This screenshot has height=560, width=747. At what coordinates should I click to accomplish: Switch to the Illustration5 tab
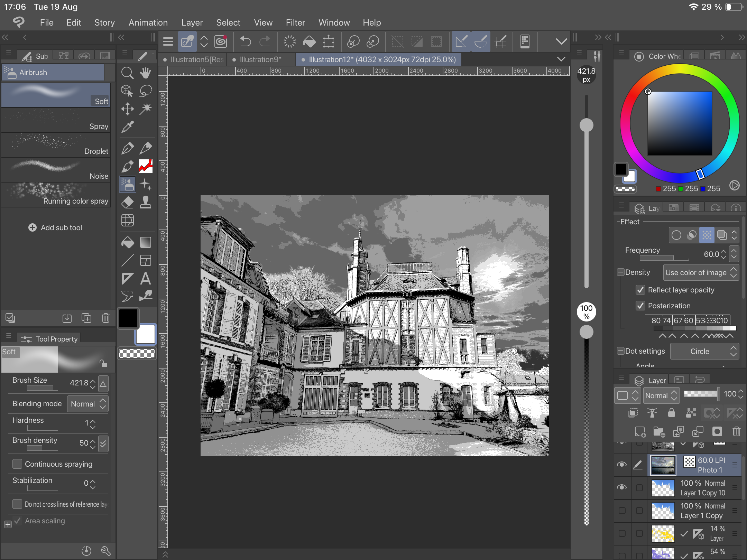[194, 59]
